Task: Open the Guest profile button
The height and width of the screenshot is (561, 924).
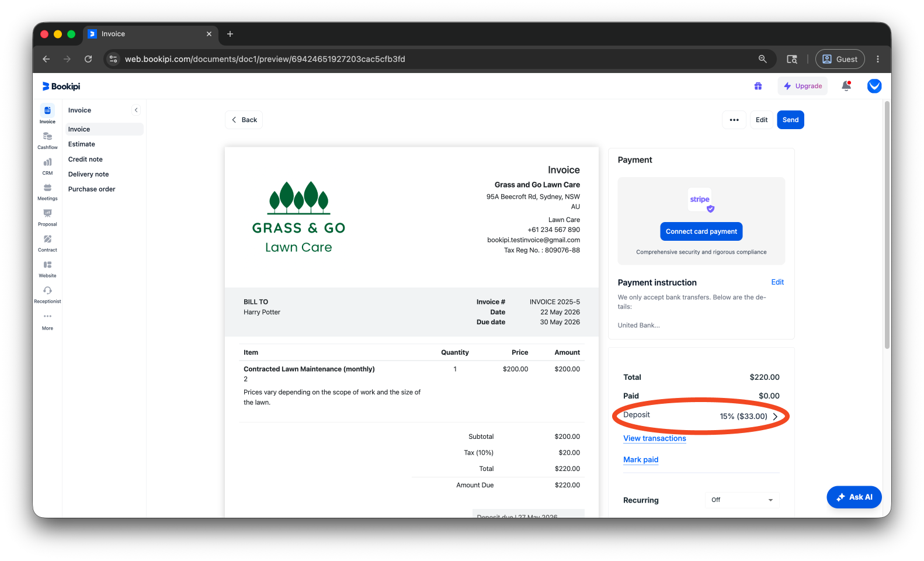Action: (840, 59)
